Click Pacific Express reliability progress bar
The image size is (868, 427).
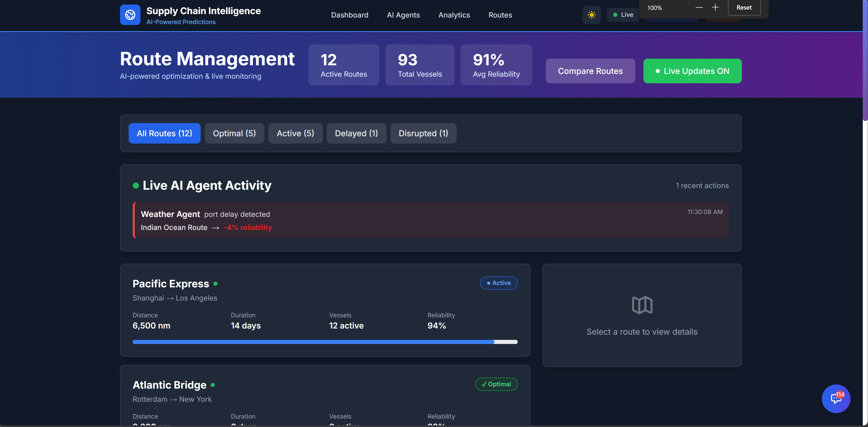325,342
